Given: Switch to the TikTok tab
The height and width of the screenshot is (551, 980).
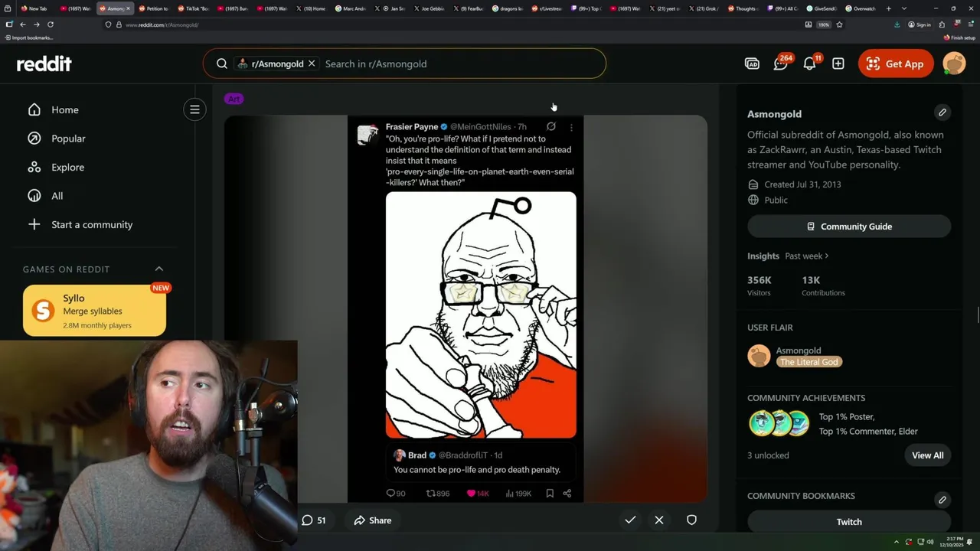Looking at the screenshot, I should (x=194, y=8).
